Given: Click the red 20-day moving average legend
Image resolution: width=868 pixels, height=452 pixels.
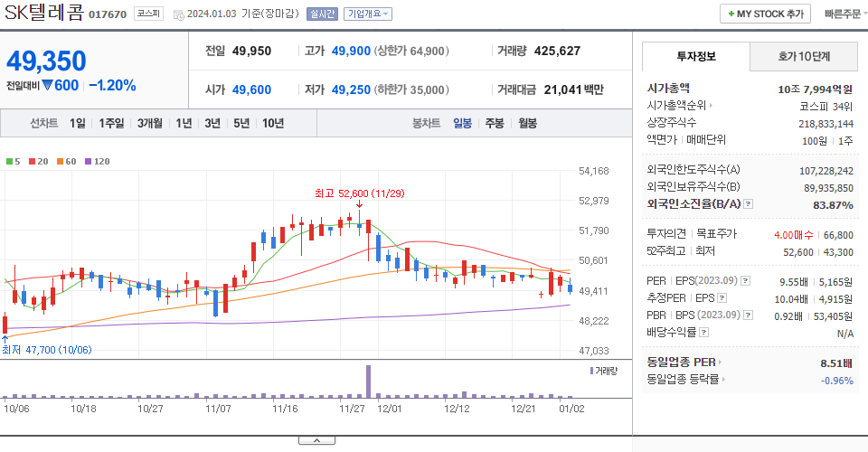Looking at the screenshot, I should click(x=39, y=162).
